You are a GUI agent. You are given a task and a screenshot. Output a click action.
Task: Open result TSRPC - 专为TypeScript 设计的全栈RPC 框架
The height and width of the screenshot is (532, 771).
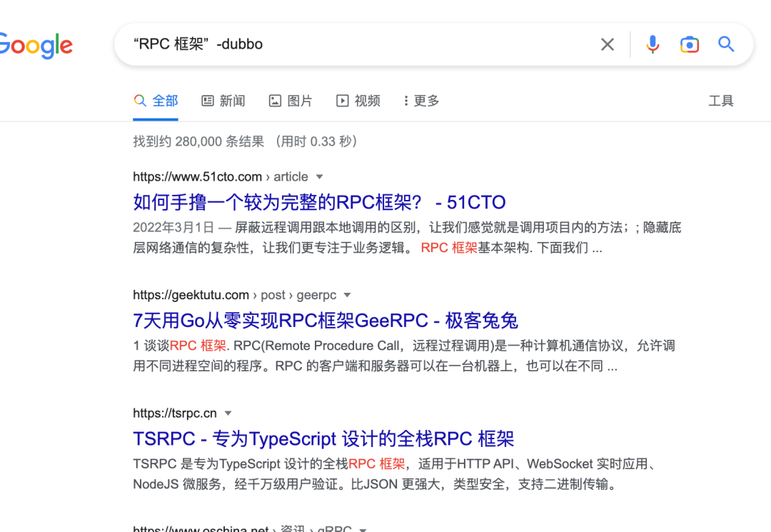[x=323, y=438]
